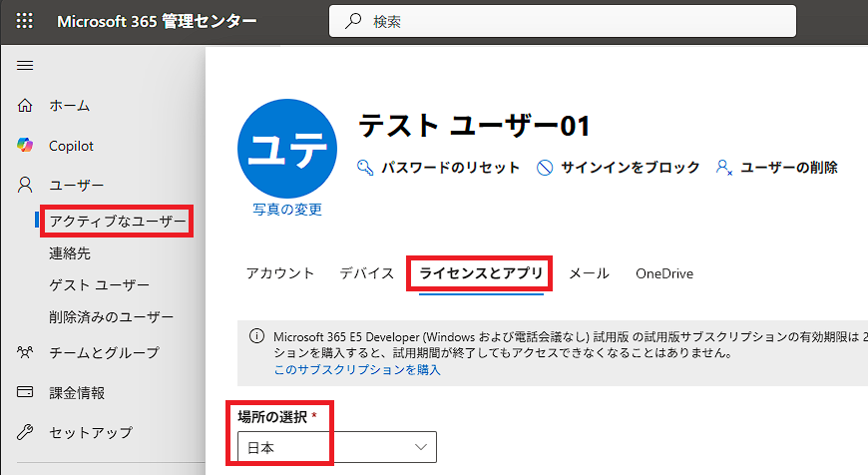Image resolution: width=868 pixels, height=475 pixels.
Task: Click the Copilot colorful logo icon
Action: point(25,145)
